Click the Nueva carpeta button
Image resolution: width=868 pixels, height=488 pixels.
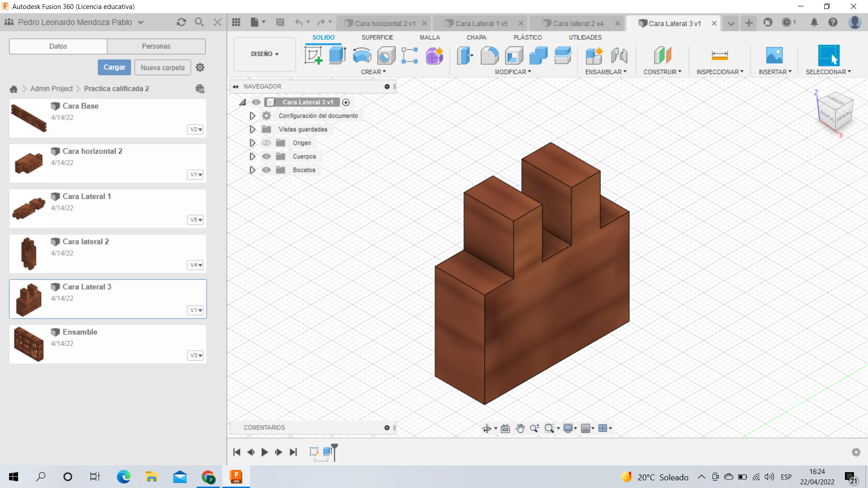click(162, 67)
